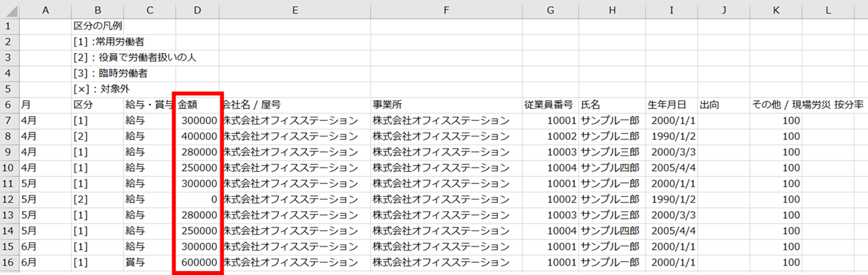The height and width of the screenshot is (275, 868).
Task: Click amount 600000 in row 16
Action: (x=198, y=262)
